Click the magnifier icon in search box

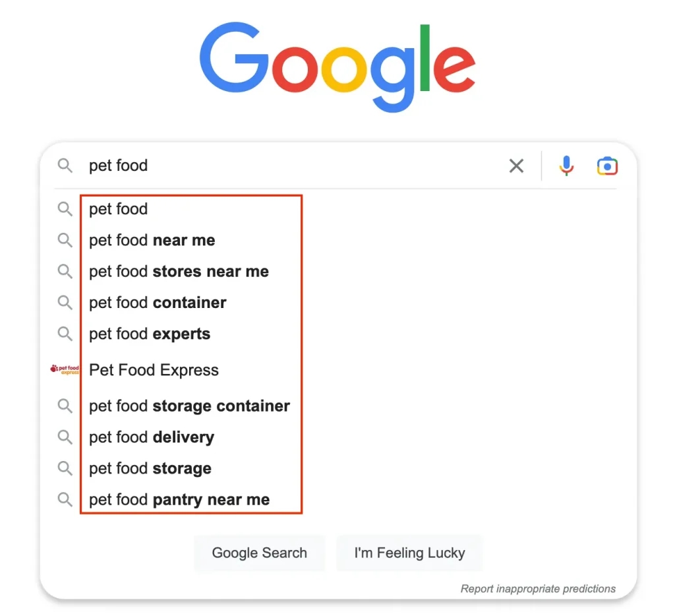(x=65, y=166)
